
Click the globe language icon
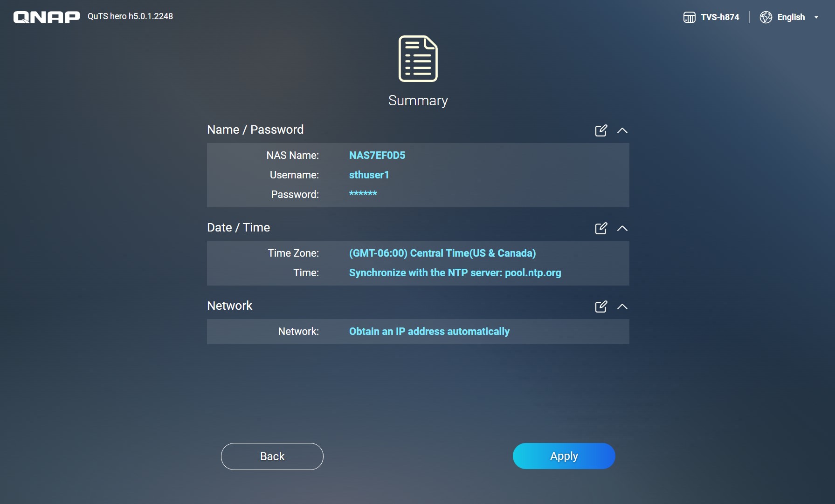766,17
